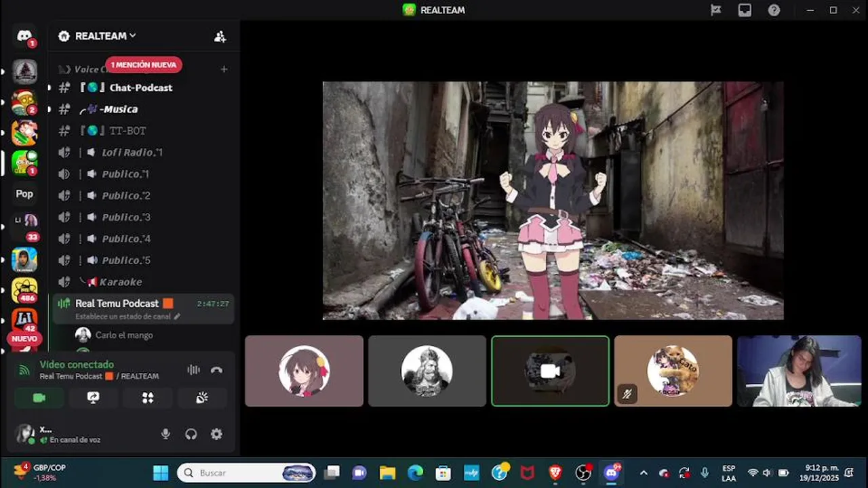Open server icon with 486 badge

tap(24, 290)
